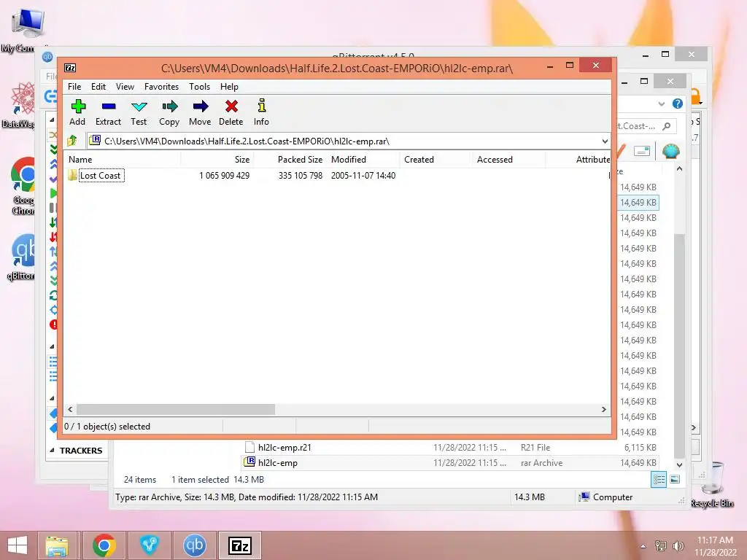Sort by the Accessed column header
Screen dimensions: 747x560
coord(508,160)
